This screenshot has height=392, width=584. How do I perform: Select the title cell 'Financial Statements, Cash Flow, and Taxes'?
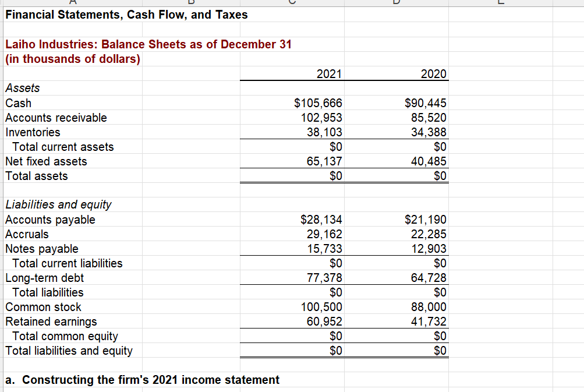pos(126,15)
